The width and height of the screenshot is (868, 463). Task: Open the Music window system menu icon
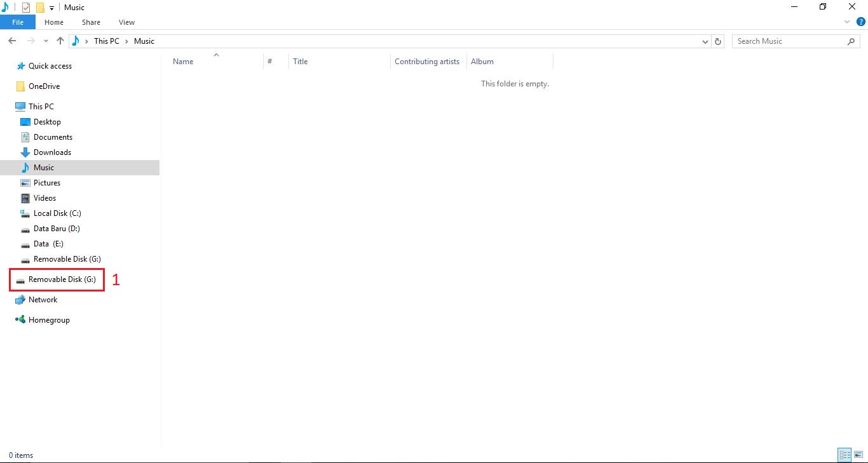[x=5, y=7]
